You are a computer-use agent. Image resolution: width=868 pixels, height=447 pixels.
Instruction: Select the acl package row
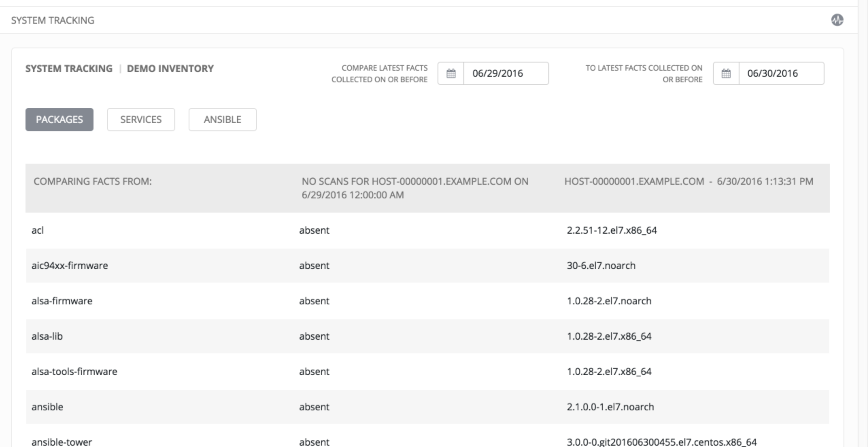(38, 230)
